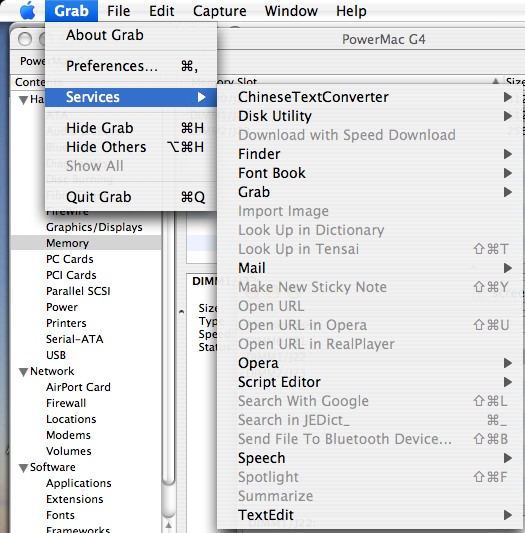Select USB in the sidebar

click(56, 355)
